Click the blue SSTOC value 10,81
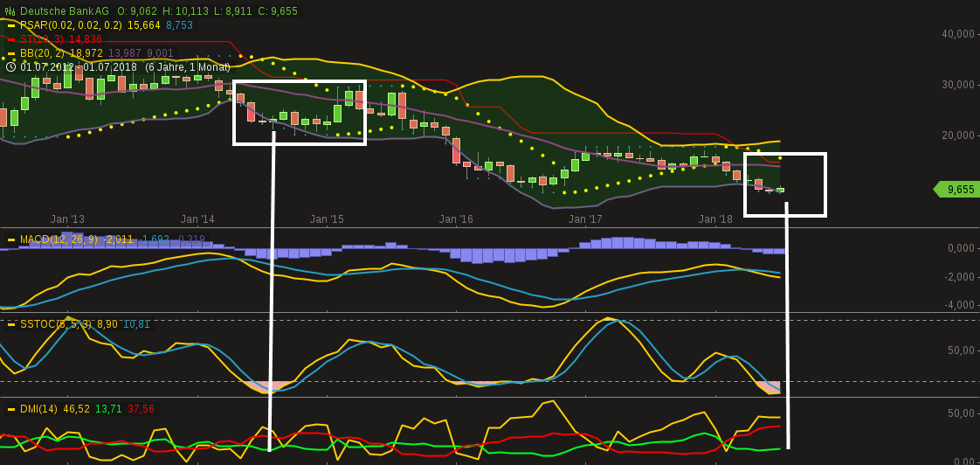This screenshot has height=465, width=980. [x=136, y=324]
